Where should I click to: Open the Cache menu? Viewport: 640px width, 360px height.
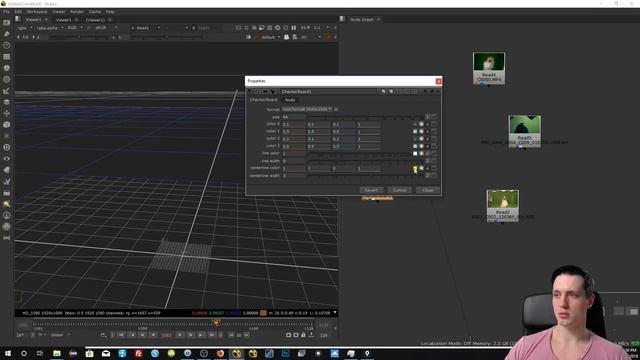95,12
